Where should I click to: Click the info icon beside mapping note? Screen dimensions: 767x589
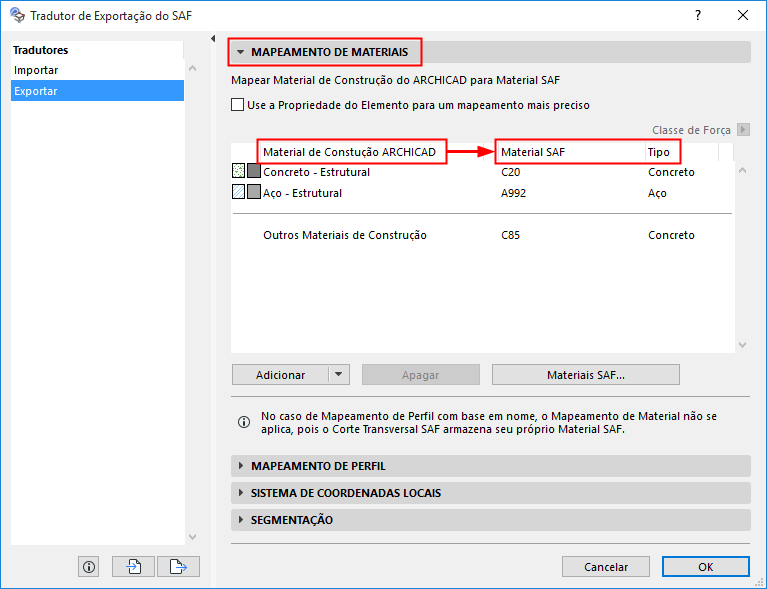pyautogui.click(x=244, y=422)
